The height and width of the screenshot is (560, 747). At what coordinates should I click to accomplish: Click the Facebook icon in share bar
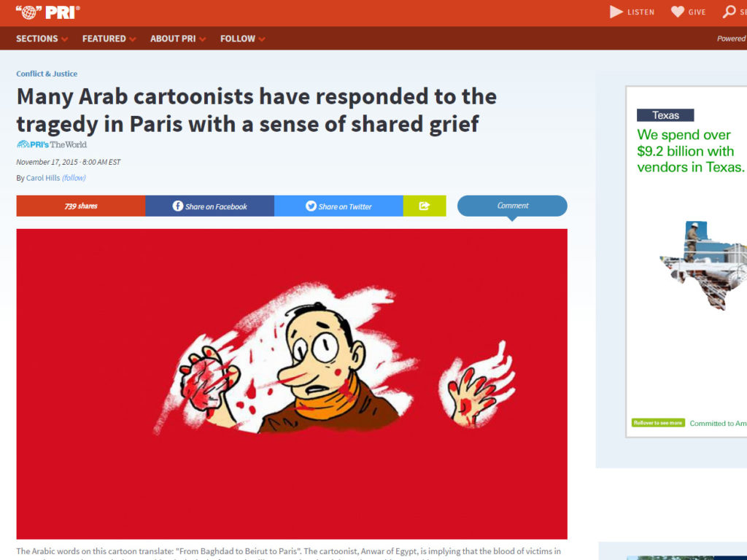178,206
